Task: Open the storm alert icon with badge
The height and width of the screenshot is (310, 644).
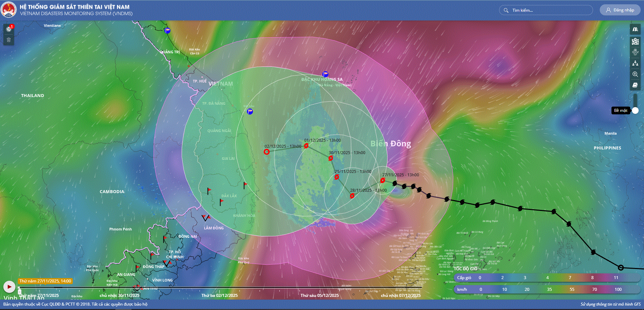Action: click(9, 29)
